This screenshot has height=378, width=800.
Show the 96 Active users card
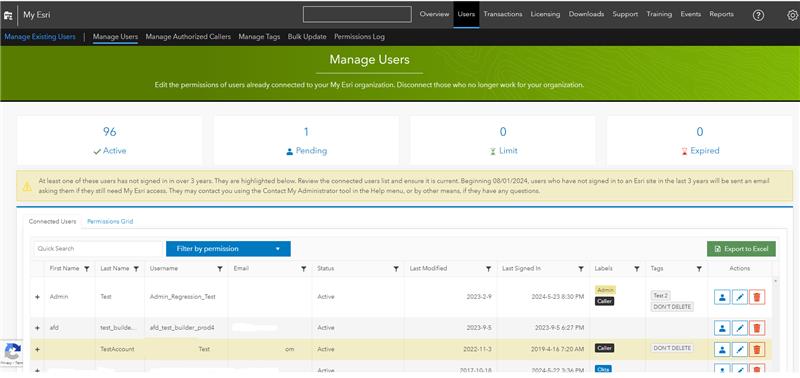110,140
